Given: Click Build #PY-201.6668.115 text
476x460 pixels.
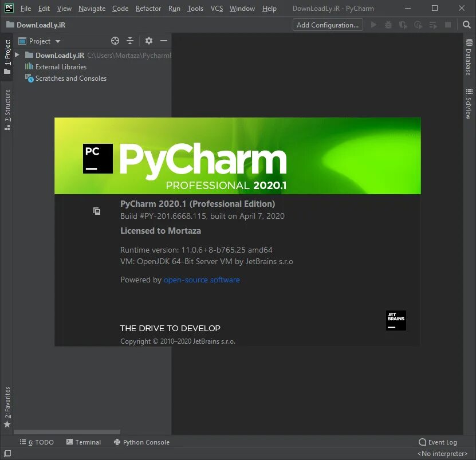Looking at the screenshot, I should coord(202,216).
